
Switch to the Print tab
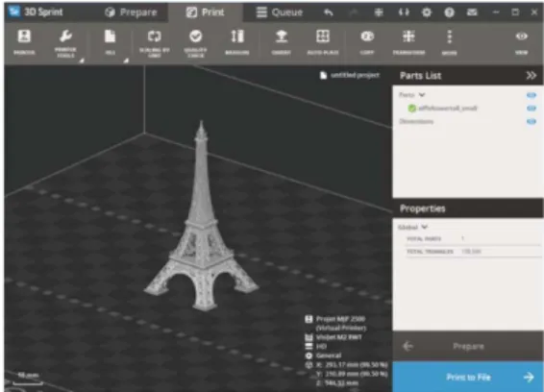pos(205,12)
